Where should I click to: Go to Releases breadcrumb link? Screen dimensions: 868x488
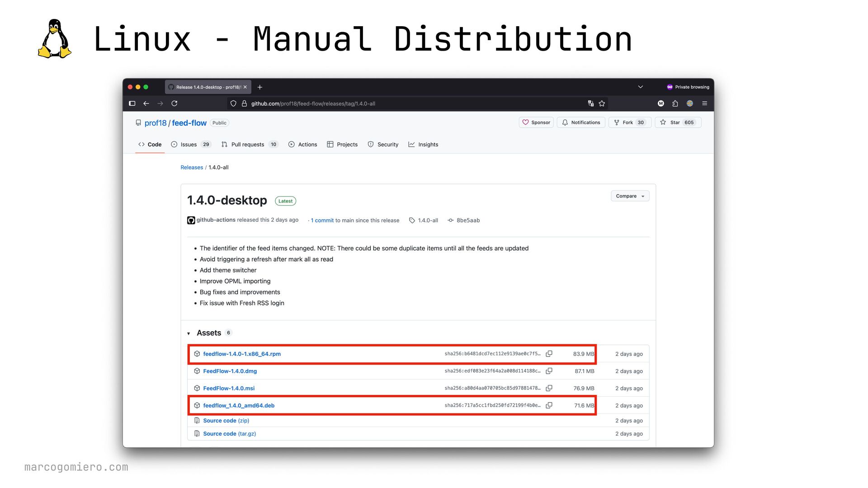tap(192, 167)
